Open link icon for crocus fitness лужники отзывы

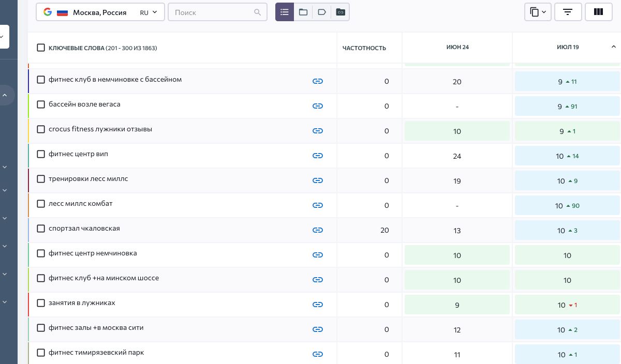318,131
